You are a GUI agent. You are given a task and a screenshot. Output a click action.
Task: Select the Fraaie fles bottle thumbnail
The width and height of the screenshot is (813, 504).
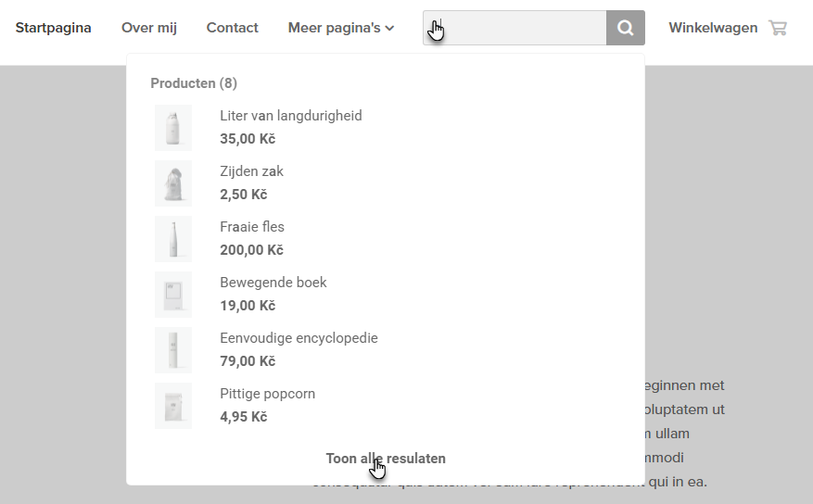tap(173, 239)
